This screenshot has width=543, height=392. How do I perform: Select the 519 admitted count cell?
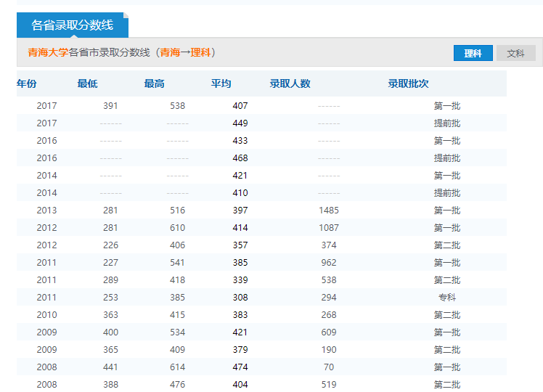coord(329,385)
